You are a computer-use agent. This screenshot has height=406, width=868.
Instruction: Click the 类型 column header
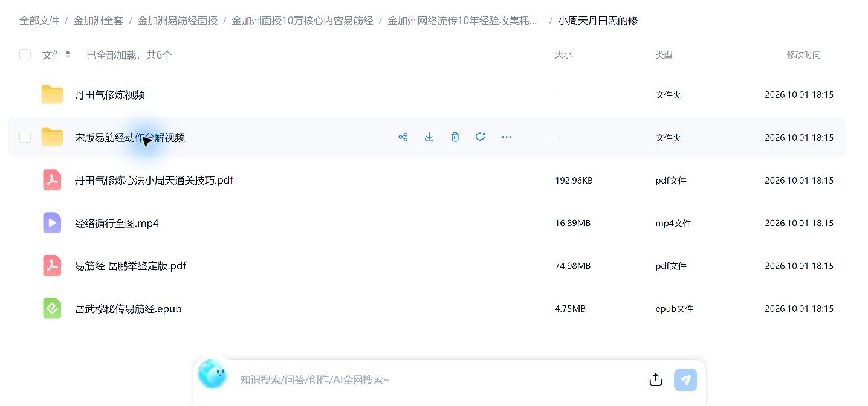click(664, 55)
